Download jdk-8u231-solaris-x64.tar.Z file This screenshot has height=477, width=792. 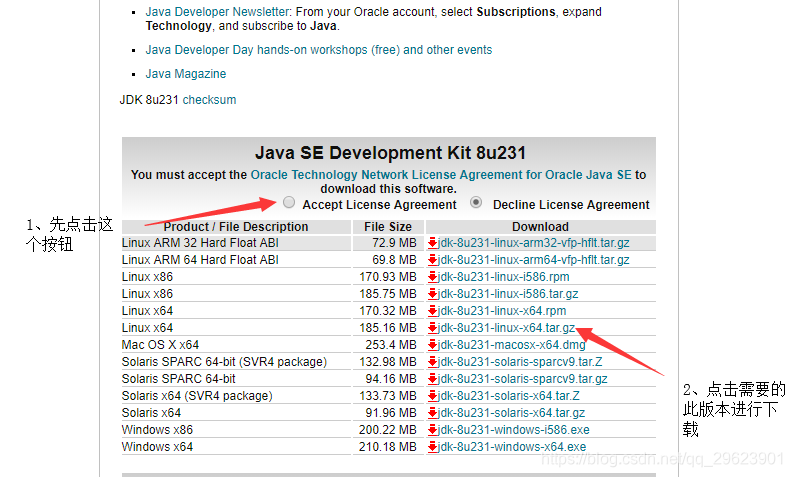click(x=509, y=396)
